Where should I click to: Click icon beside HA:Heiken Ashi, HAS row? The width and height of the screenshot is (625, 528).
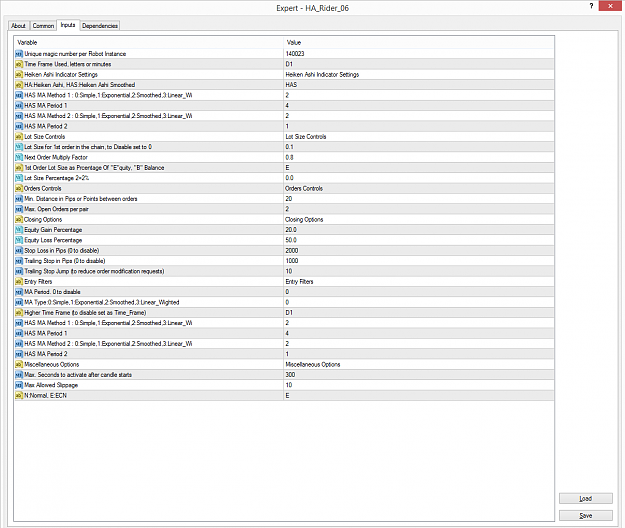coord(19,85)
